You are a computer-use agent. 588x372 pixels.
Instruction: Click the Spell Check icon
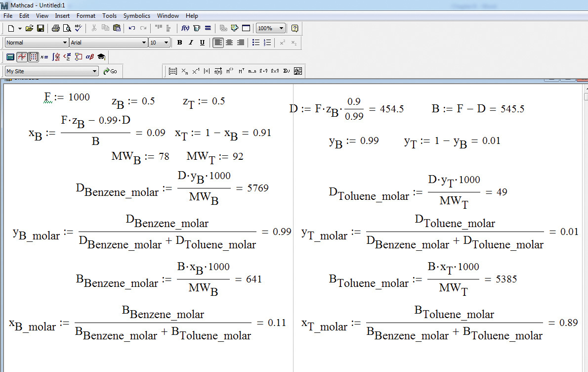click(x=78, y=28)
